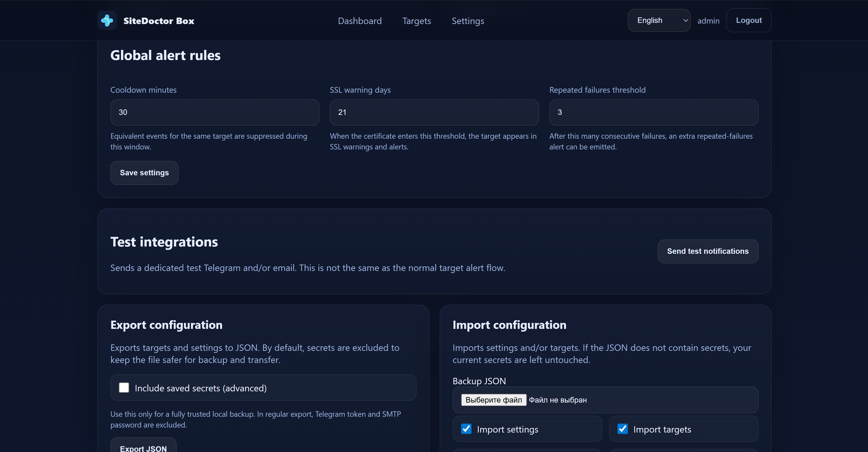Go to the Targets page
Viewport: 868px width, 452px height.
pos(416,21)
